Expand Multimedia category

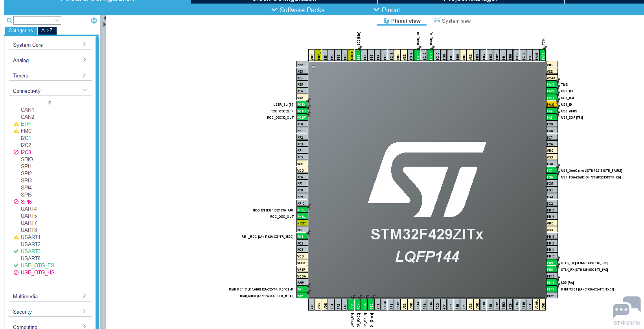click(x=50, y=296)
